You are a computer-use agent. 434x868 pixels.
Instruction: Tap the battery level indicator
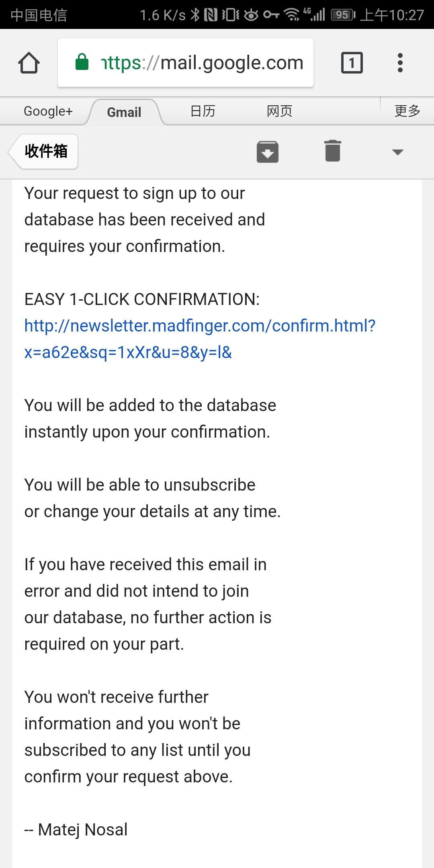[x=343, y=15]
